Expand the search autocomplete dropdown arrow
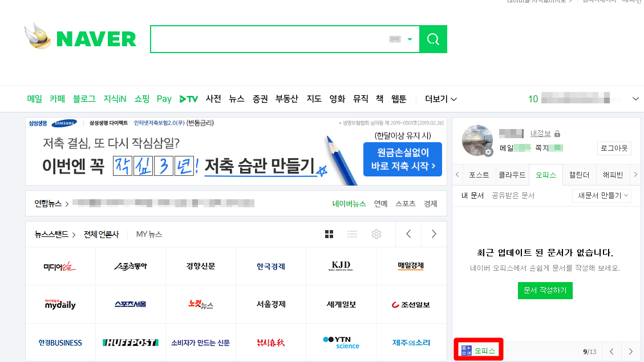This screenshot has height=362, width=644. (x=410, y=39)
